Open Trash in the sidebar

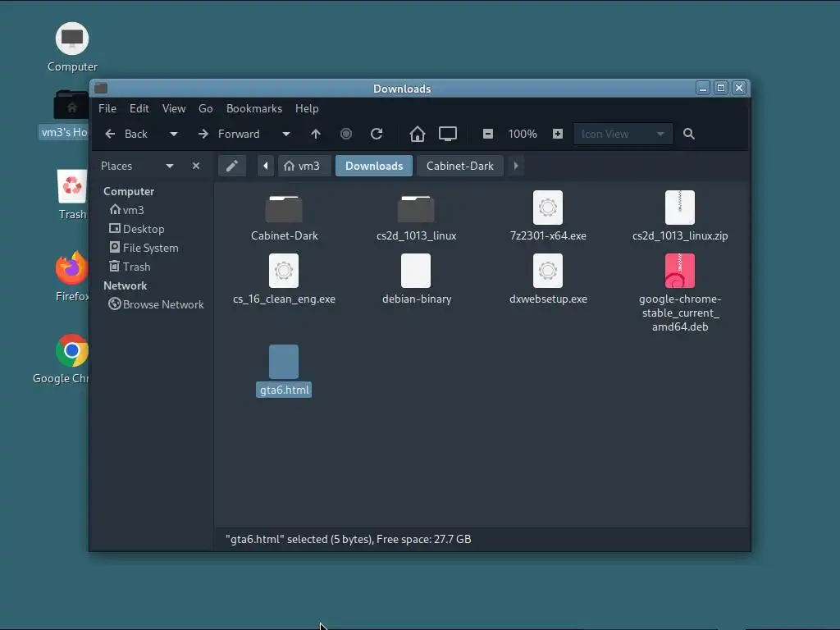point(130,267)
